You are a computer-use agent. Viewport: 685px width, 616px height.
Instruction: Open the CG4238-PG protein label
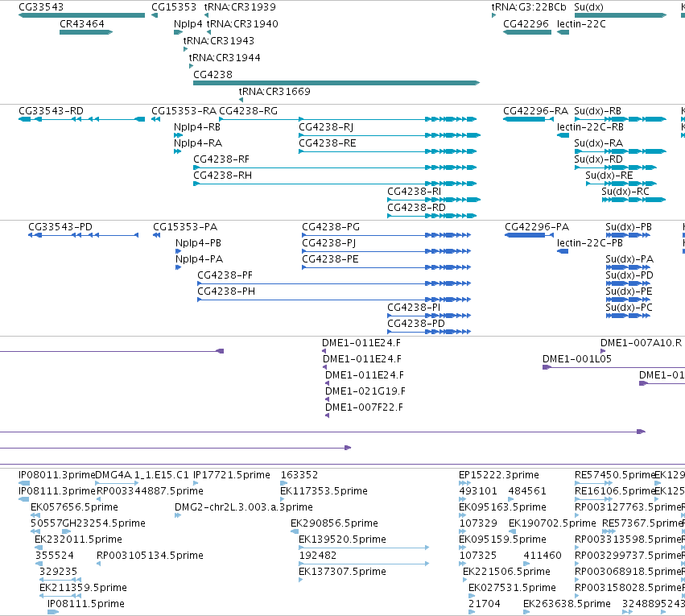pos(331,227)
